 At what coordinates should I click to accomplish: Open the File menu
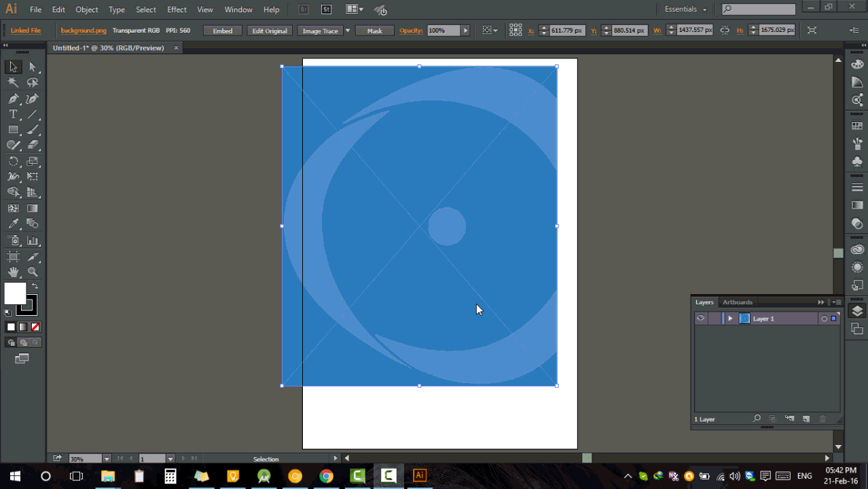[35, 10]
